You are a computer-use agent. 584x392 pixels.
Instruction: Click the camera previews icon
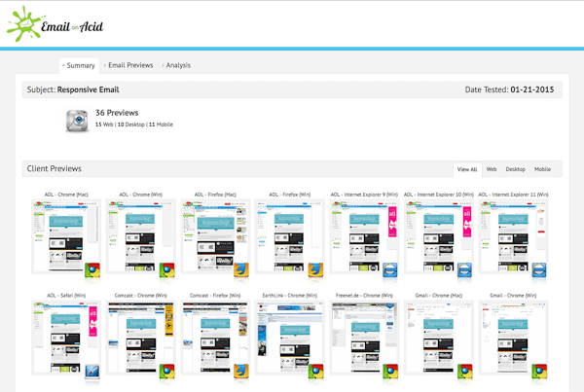point(78,121)
